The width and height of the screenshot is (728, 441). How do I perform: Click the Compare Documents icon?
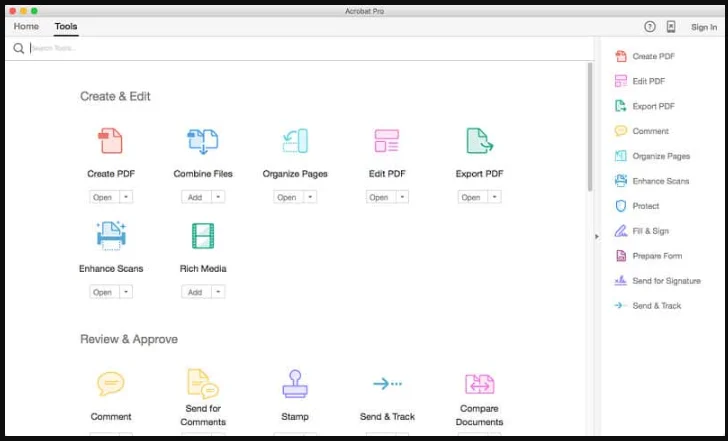pos(480,384)
